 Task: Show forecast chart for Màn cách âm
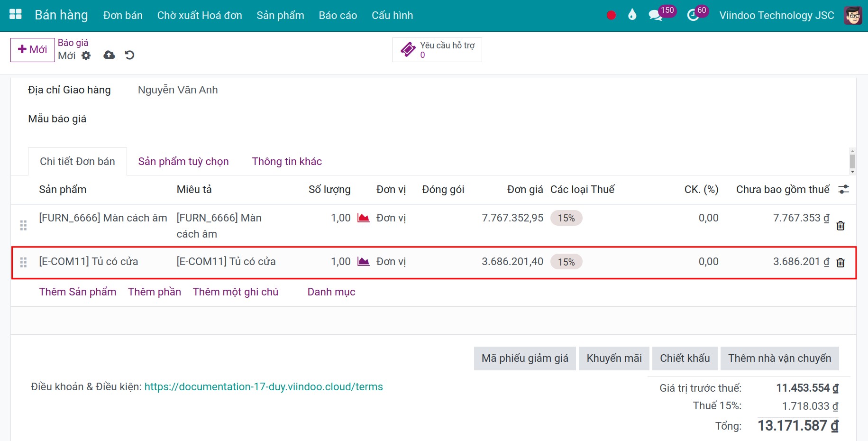pos(363,218)
